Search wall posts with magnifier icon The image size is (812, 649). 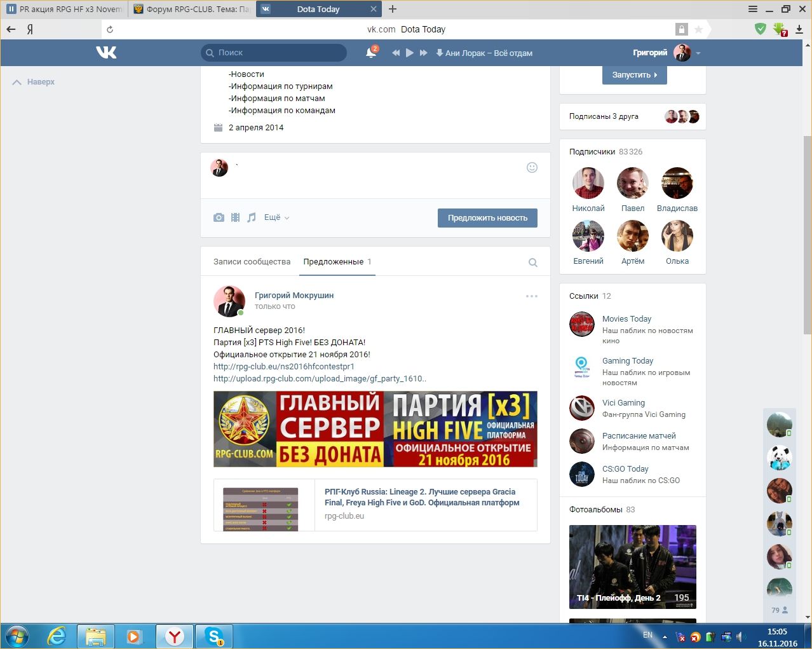coord(533,263)
